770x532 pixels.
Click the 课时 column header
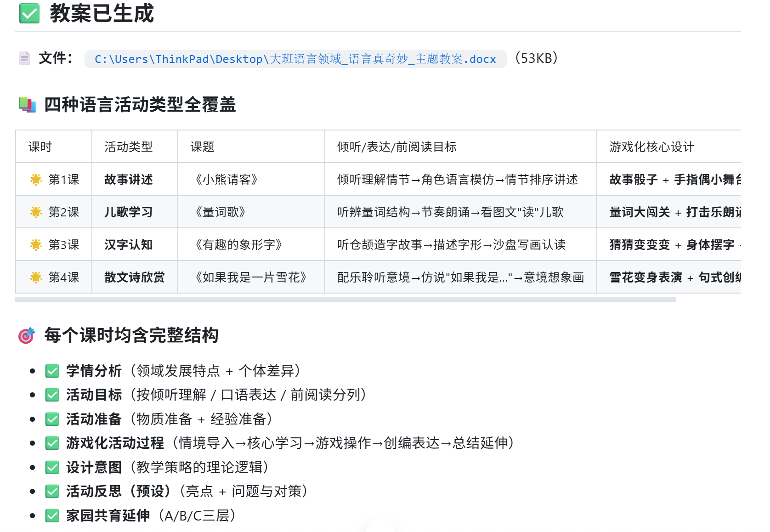[x=54, y=147]
